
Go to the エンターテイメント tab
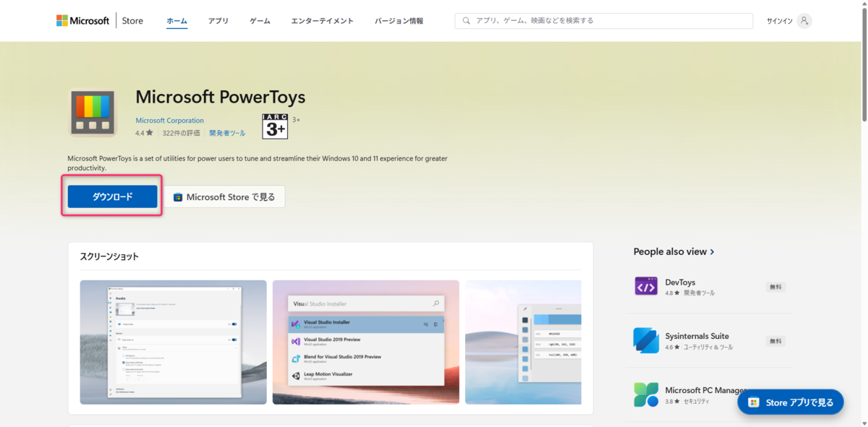click(323, 21)
